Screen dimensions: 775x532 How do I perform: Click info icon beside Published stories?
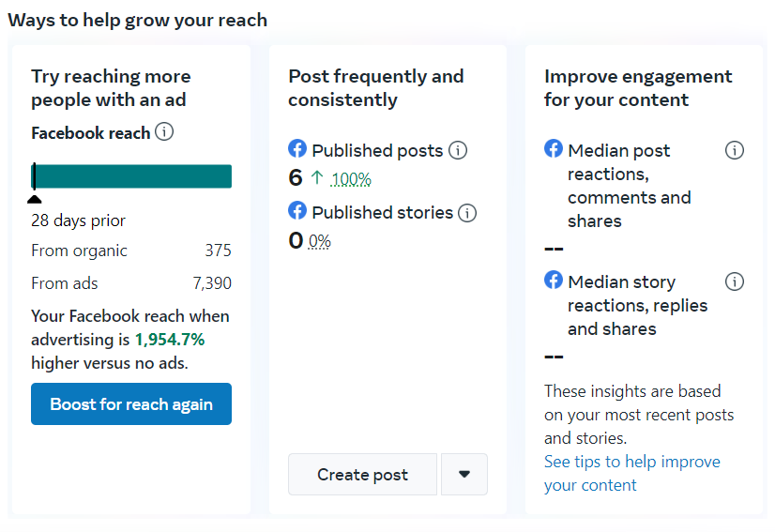(x=467, y=213)
